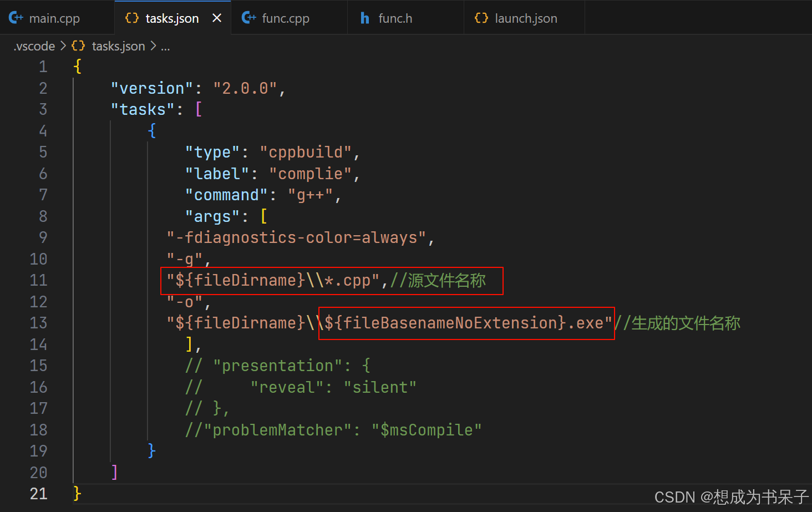Open the func.cpp tab

pyautogui.click(x=287, y=17)
